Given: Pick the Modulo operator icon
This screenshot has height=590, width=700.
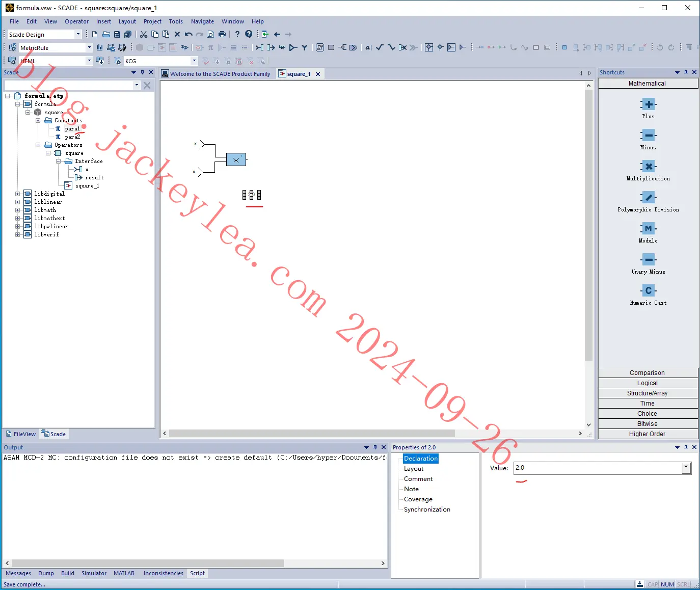Looking at the screenshot, I should [648, 229].
